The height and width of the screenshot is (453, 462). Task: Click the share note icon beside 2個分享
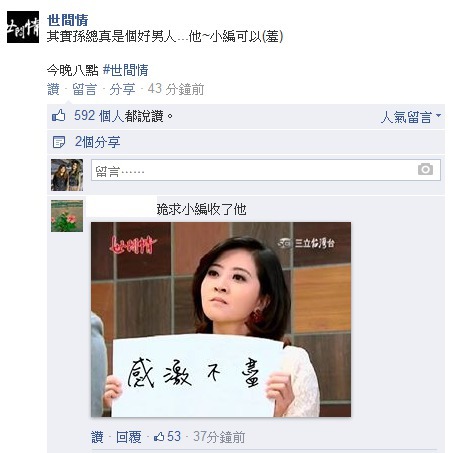click(x=59, y=142)
